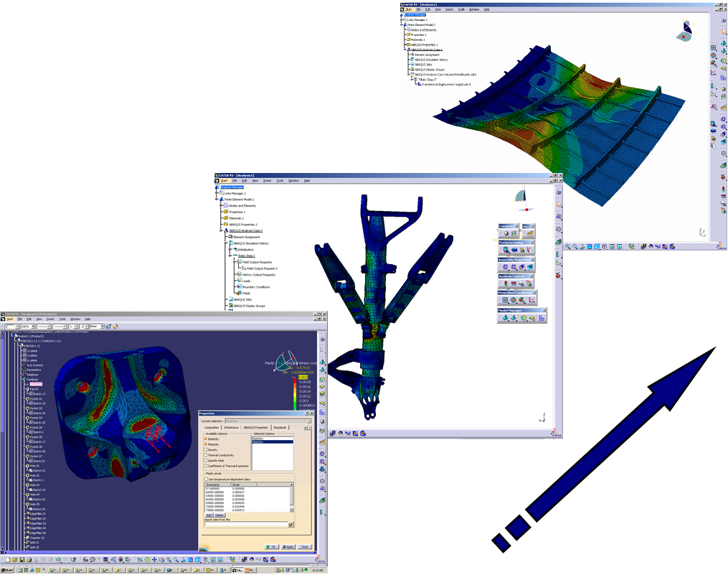
Task: Click Close in the Properties dialog
Action: (x=304, y=546)
